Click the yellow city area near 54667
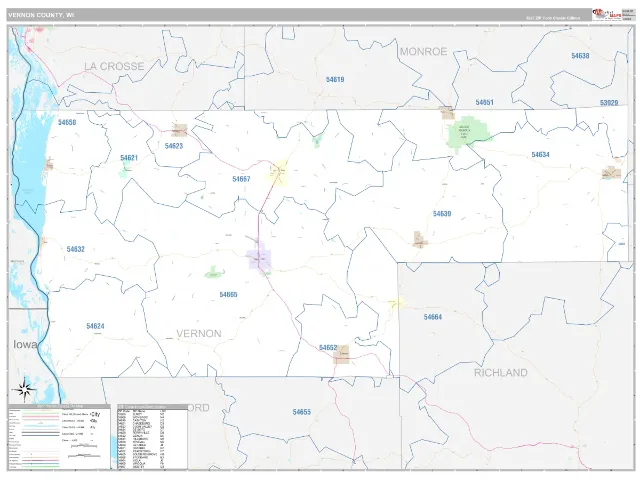Screen dimensions: 640x480 tap(278, 171)
